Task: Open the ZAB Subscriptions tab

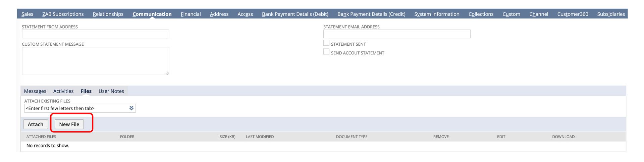Action: (x=63, y=14)
